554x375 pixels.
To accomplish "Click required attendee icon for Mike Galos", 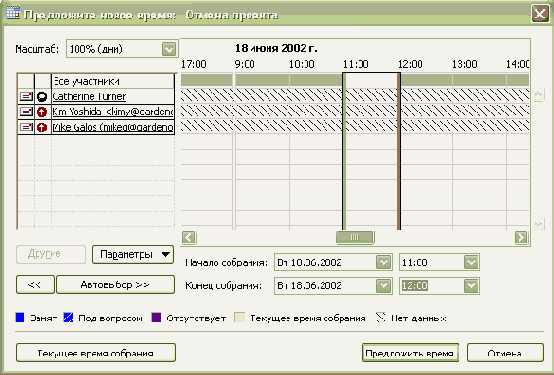I will coord(42,127).
